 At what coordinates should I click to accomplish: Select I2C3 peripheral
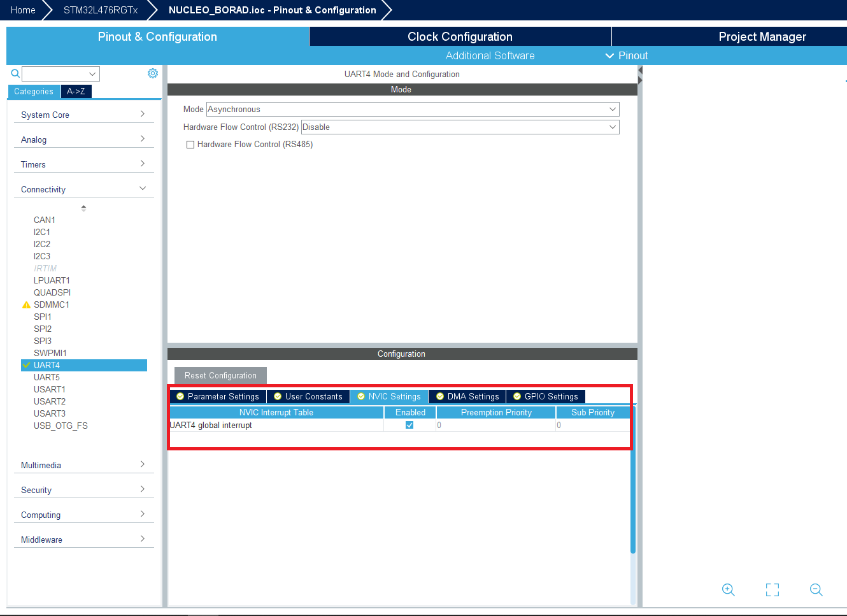tap(42, 256)
